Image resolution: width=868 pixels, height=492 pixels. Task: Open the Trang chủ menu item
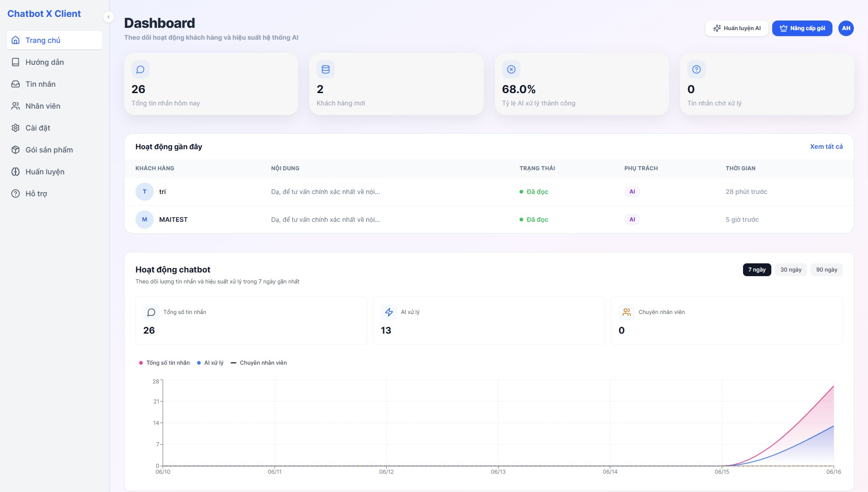pos(54,40)
